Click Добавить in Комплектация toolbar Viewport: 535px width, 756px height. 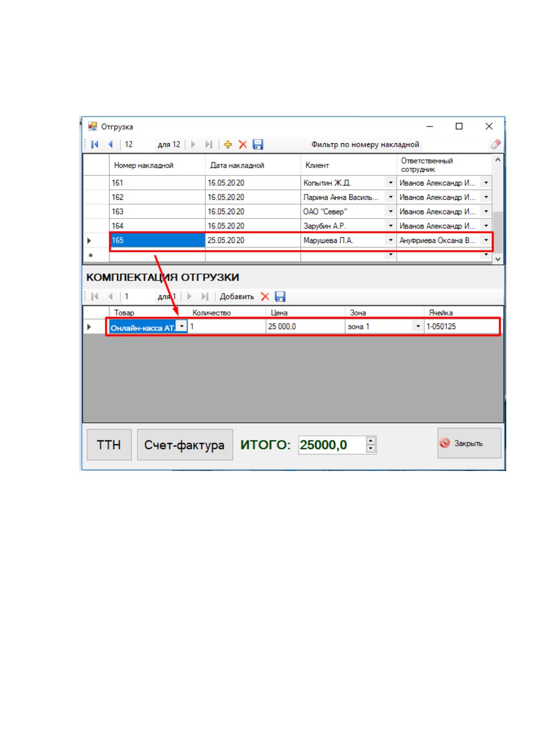(x=237, y=296)
